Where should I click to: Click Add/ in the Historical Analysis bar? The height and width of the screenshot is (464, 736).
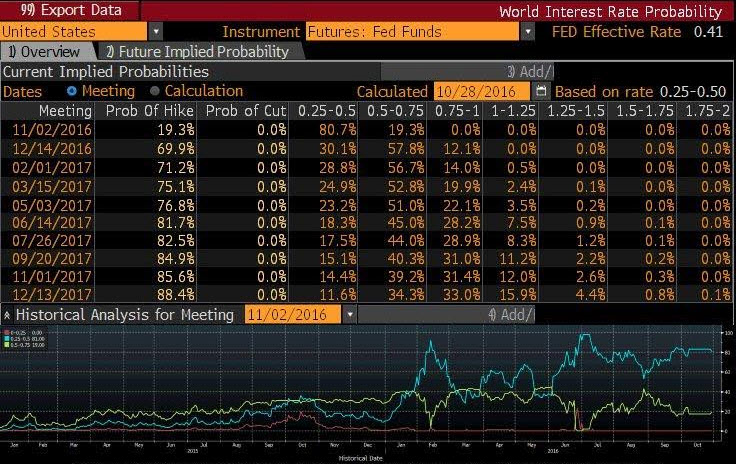[512, 314]
